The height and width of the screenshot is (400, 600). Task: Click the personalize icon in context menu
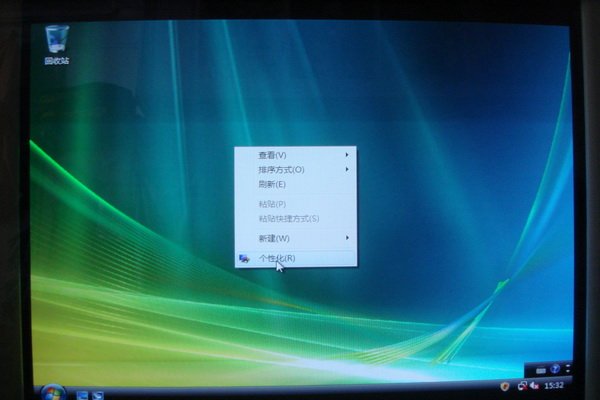click(244, 259)
